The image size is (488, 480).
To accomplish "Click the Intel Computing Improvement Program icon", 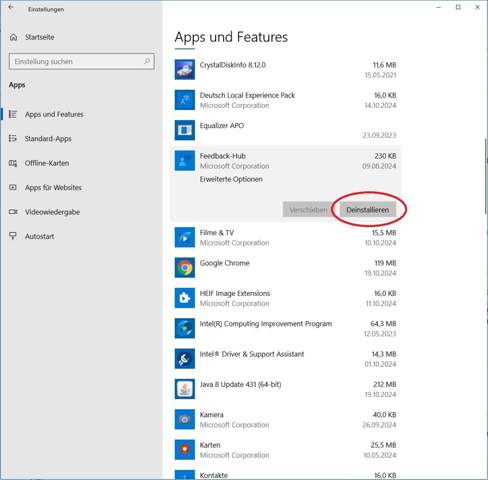I will point(185,328).
